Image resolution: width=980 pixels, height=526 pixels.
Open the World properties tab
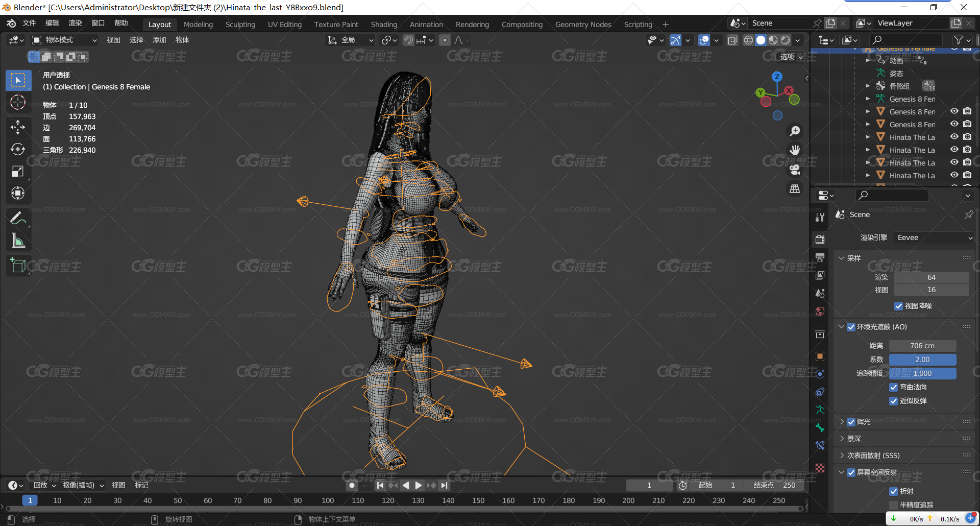[820, 312]
